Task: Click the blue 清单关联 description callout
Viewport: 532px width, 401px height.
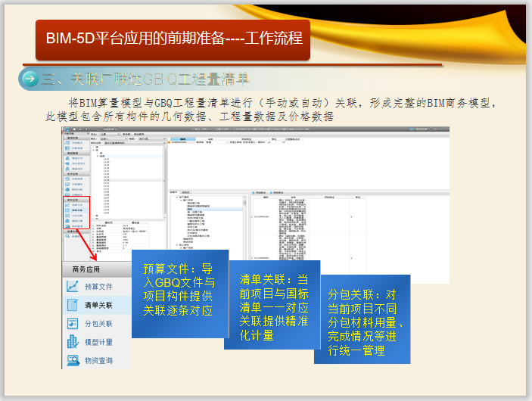Action: pyautogui.click(x=272, y=303)
